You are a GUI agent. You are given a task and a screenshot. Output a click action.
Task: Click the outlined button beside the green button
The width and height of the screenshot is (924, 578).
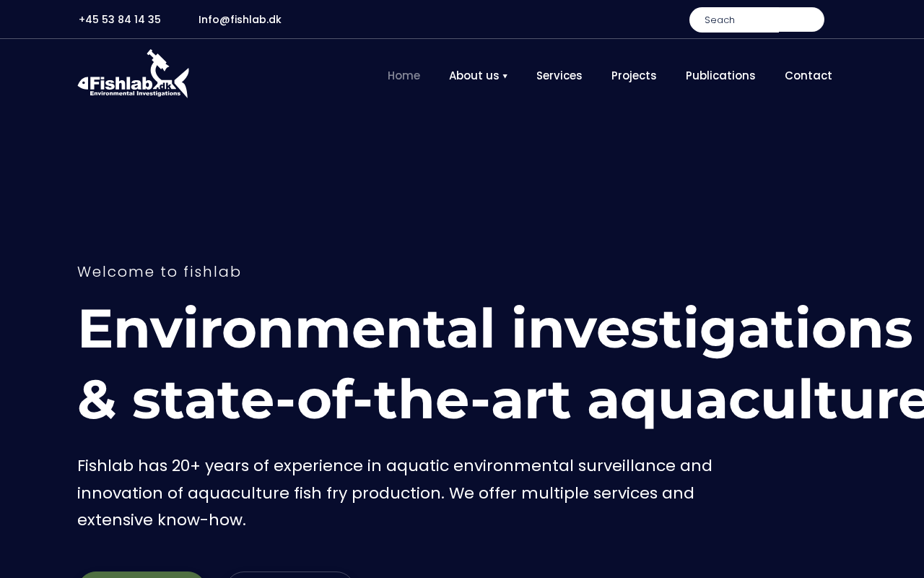(x=289, y=574)
